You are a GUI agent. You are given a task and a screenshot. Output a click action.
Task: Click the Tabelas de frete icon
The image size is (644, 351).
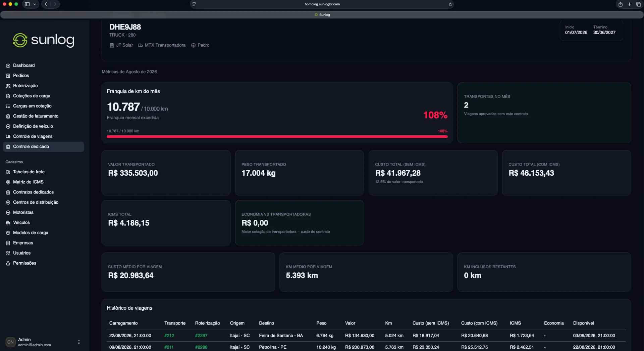pos(8,172)
